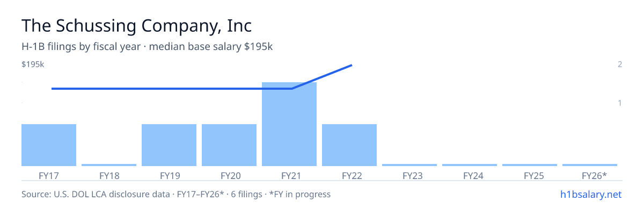Open the h1bsalary.net link
Image resolution: width=644 pixels, height=215 pixels.
pyautogui.click(x=590, y=194)
